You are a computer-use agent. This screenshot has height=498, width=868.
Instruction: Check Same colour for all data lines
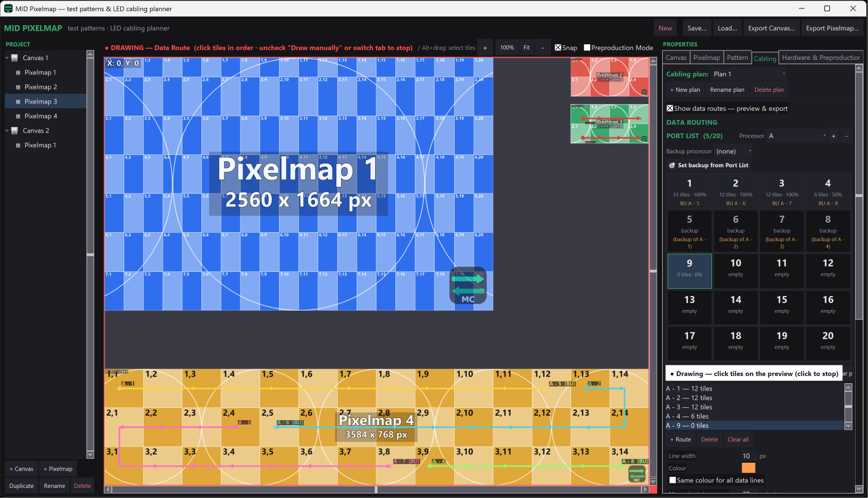pos(673,480)
